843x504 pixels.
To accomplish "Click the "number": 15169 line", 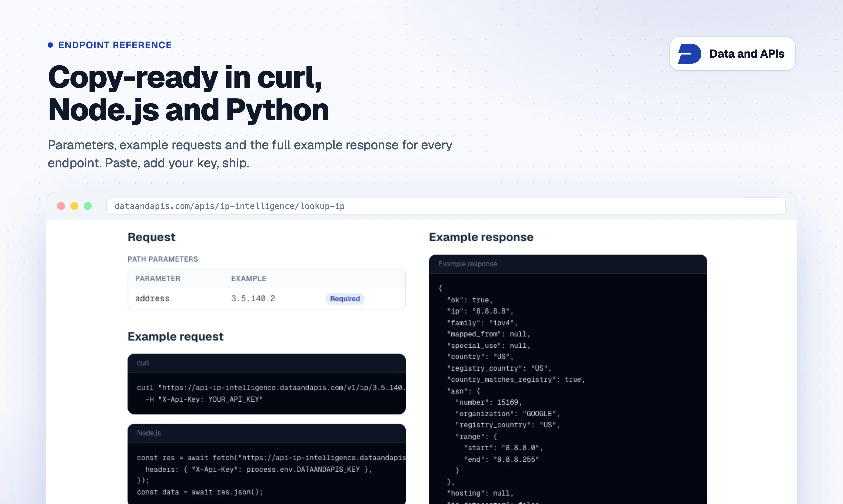I will [x=489, y=402].
